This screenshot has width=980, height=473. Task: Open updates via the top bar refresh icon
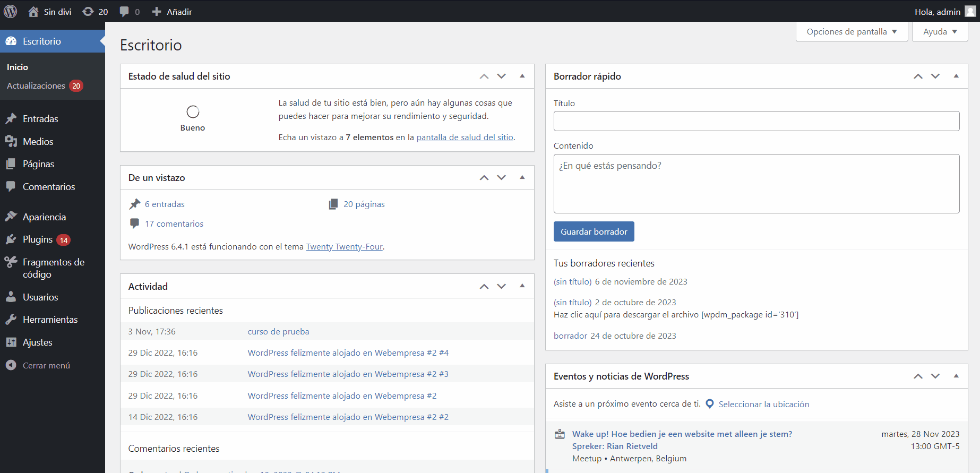pyautogui.click(x=88, y=12)
